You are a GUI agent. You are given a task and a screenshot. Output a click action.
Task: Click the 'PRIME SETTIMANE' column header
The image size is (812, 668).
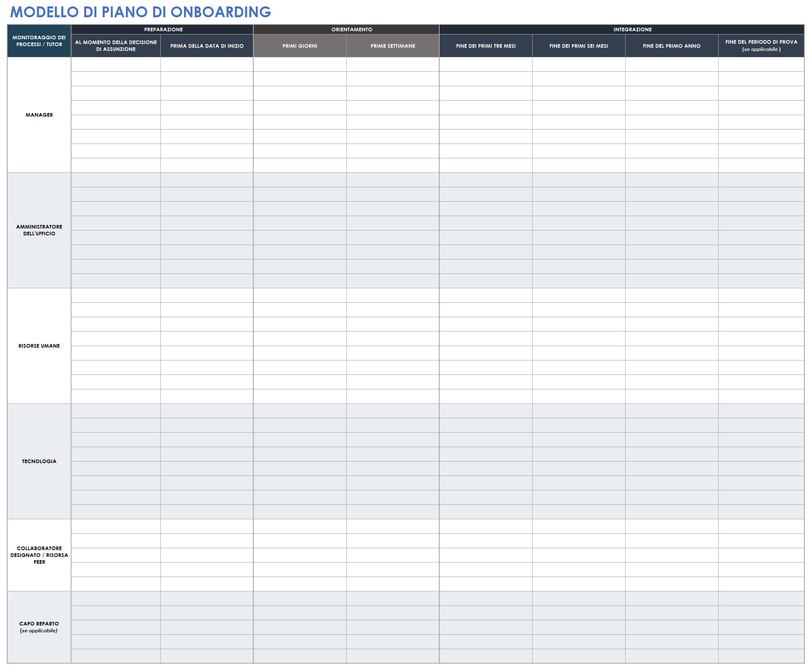point(393,46)
